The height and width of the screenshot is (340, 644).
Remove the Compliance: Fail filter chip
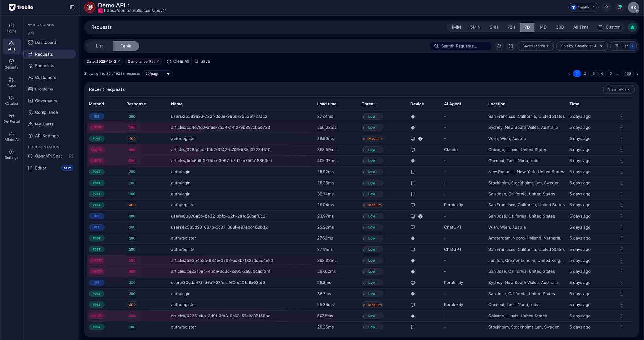[158, 61]
